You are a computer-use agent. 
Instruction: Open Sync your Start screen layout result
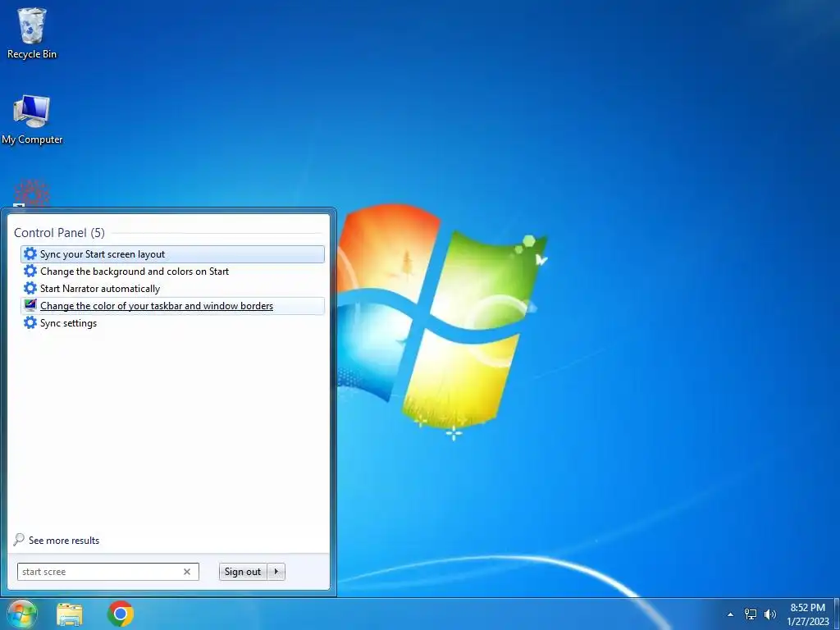(x=172, y=254)
